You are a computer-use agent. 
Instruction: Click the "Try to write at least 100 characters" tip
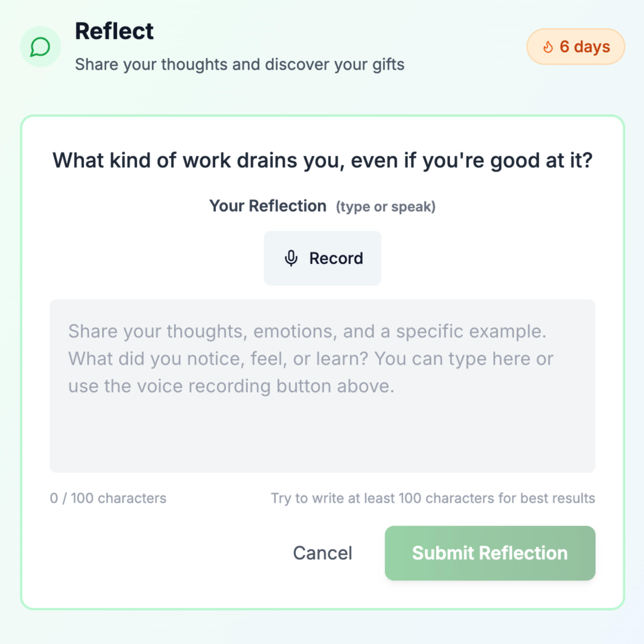433,498
